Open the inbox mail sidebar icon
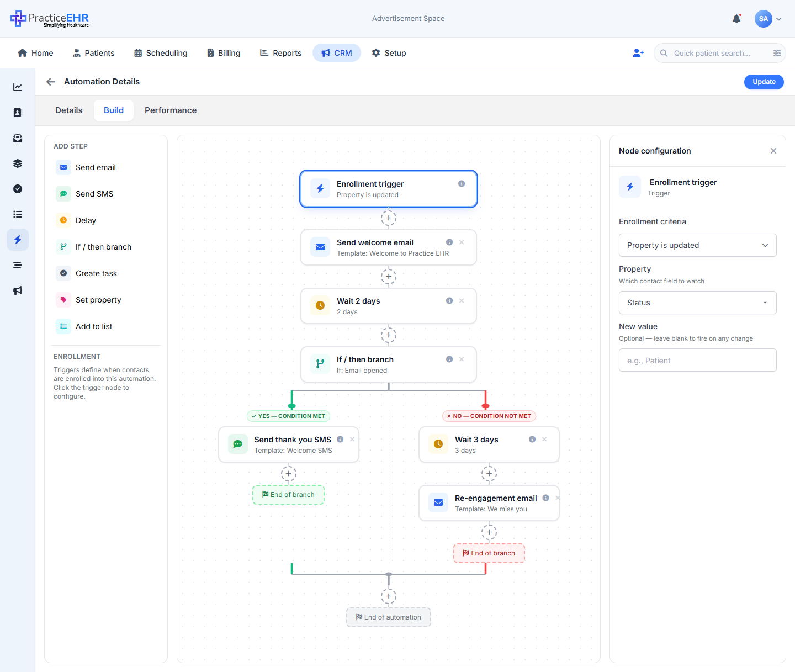Image resolution: width=795 pixels, height=672 pixels. [18, 138]
